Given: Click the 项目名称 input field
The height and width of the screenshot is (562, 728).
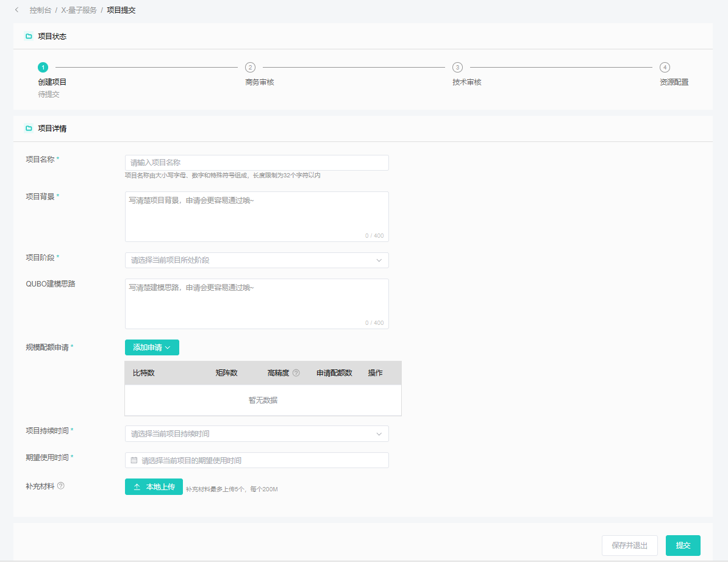Looking at the screenshot, I should pos(257,163).
